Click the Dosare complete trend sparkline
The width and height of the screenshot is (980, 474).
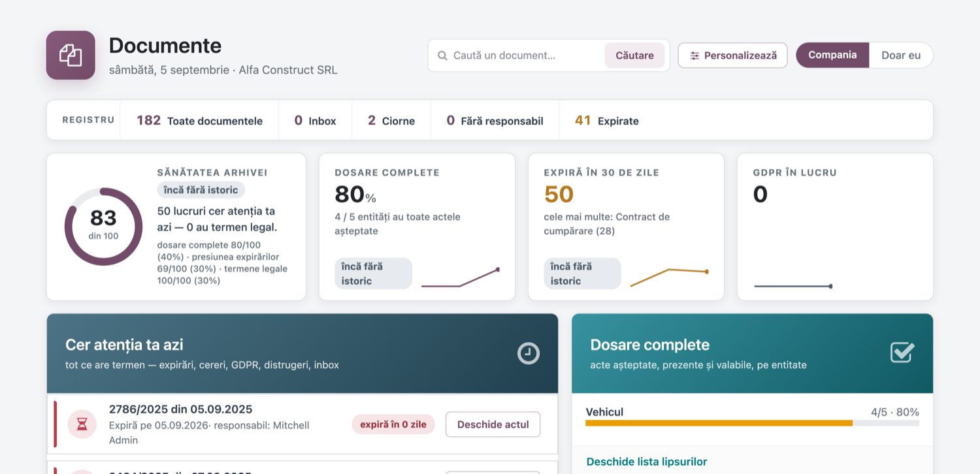461,278
